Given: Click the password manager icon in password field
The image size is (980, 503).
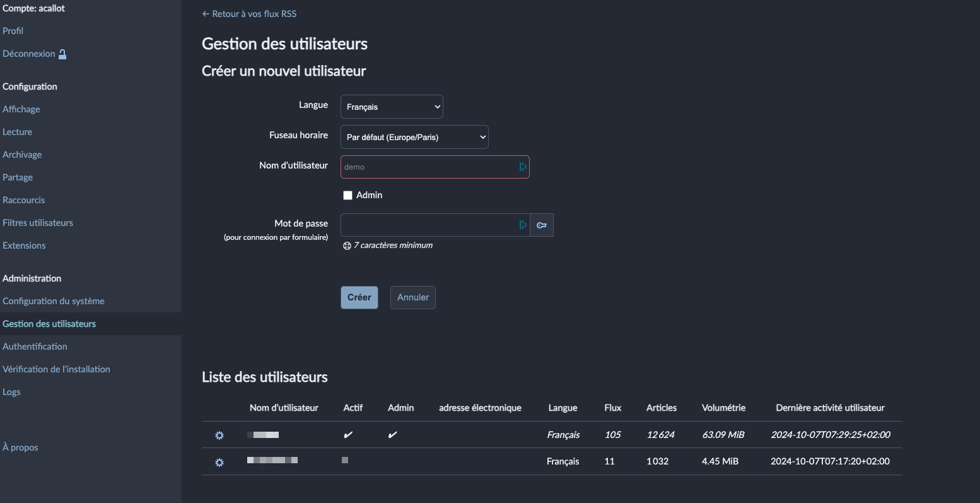Looking at the screenshot, I should pyautogui.click(x=522, y=225).
